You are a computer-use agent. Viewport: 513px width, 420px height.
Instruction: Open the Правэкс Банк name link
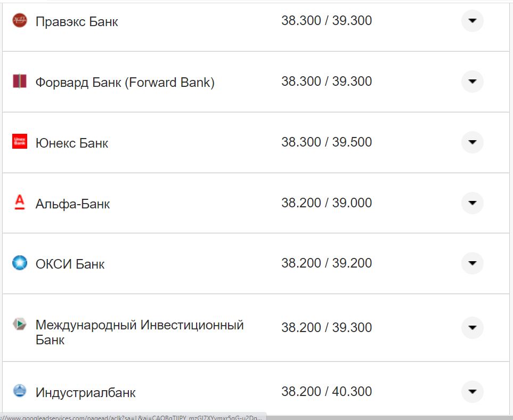coord(76,21)
